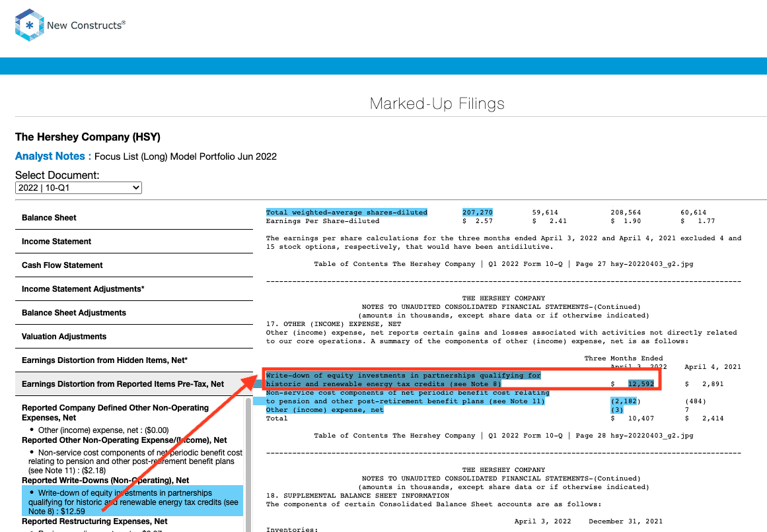This screenshot has width=767, height=532.
Task: Click the sidebar panel scrollbar
Action: coord(248,464)
